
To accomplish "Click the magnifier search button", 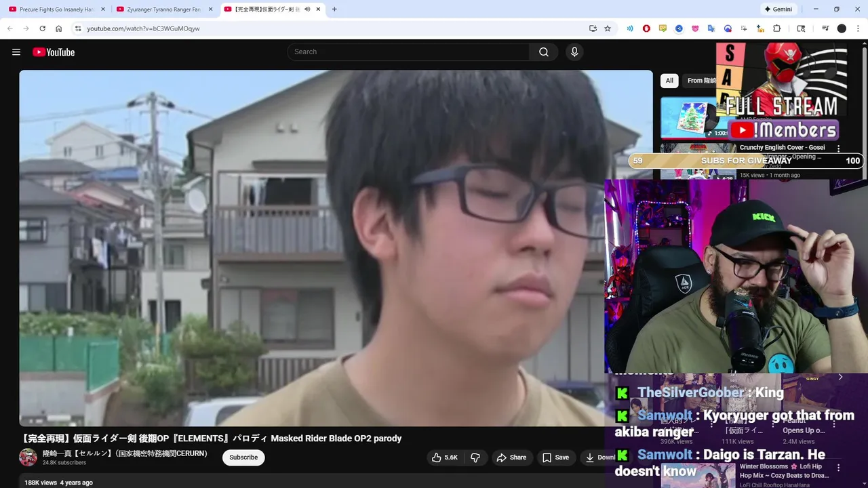I will pyautogui.click(x=544, y=52).
